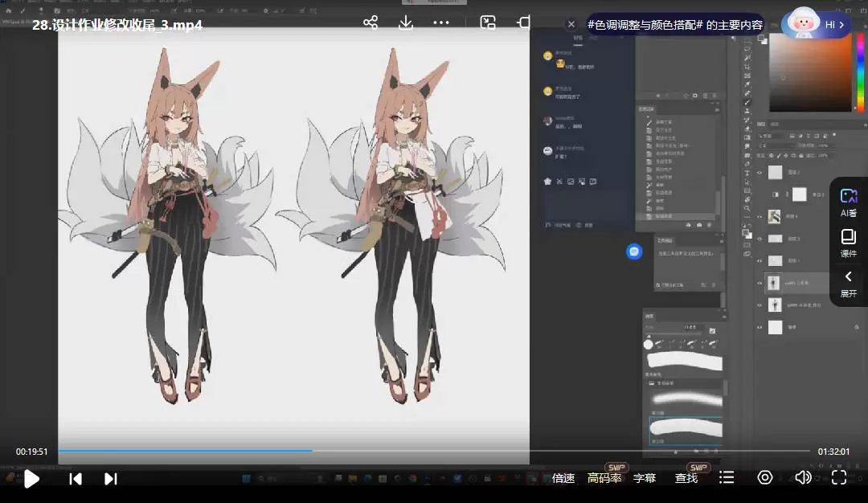Click the selected character layer thumbnail
This screenshot has width=868, height=503.
pyautogui.click(x=774, y=283)
